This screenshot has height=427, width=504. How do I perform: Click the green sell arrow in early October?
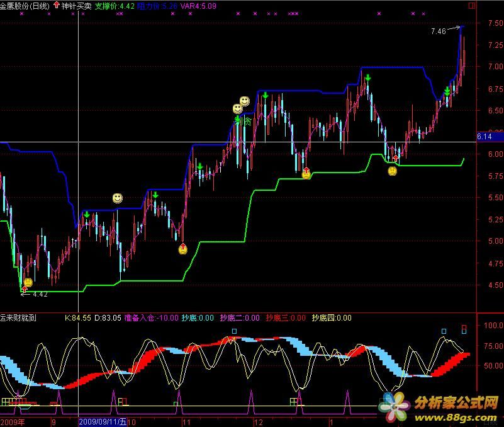(155, 195)
